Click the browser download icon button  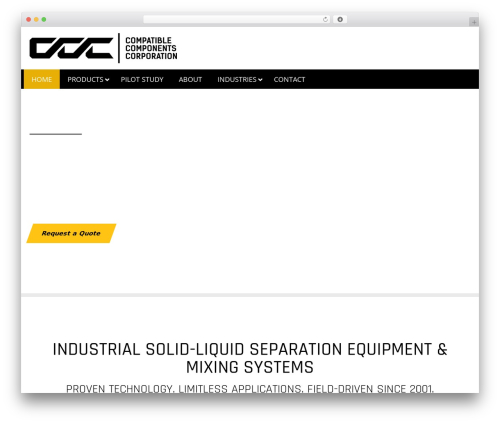pos(340,19)
